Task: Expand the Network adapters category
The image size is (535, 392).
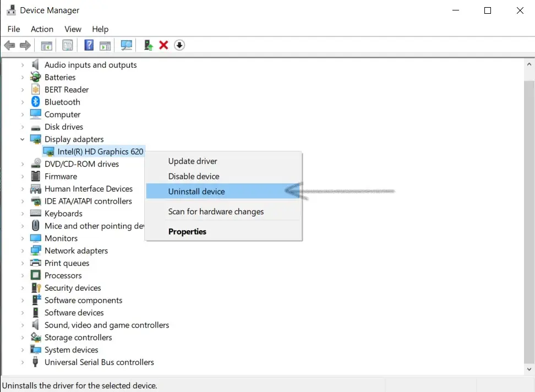Action: 23,251
